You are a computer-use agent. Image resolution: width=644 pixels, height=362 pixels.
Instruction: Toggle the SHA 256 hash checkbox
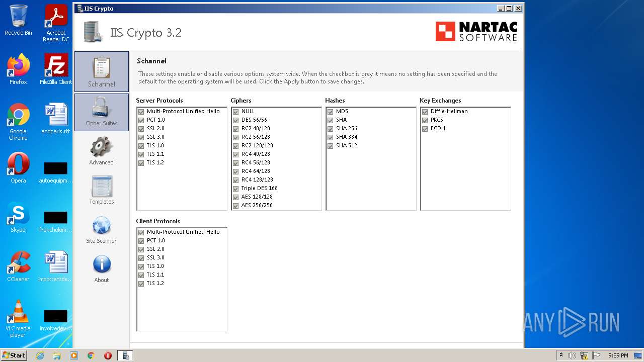point(330,129)
